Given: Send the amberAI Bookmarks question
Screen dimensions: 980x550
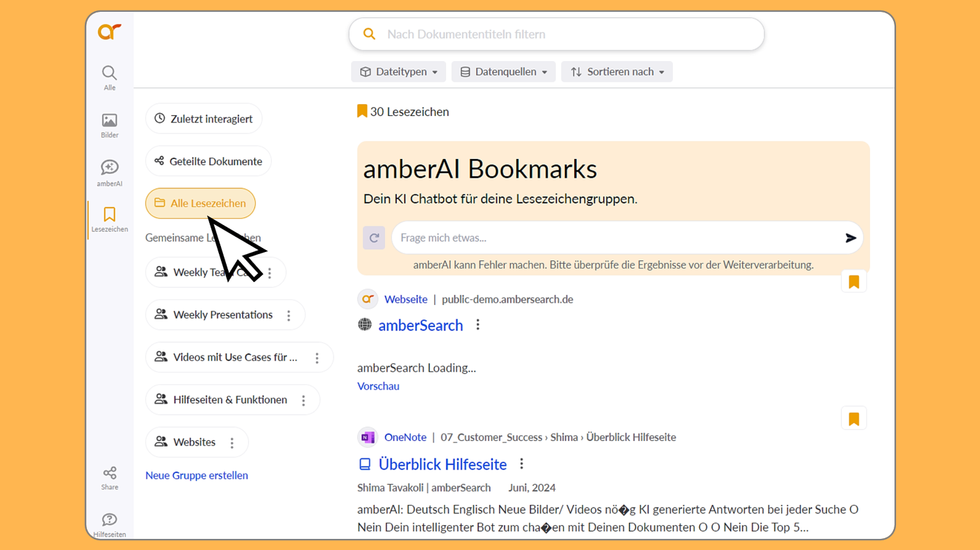Looking at the screenshot, I should click(851, 238).
